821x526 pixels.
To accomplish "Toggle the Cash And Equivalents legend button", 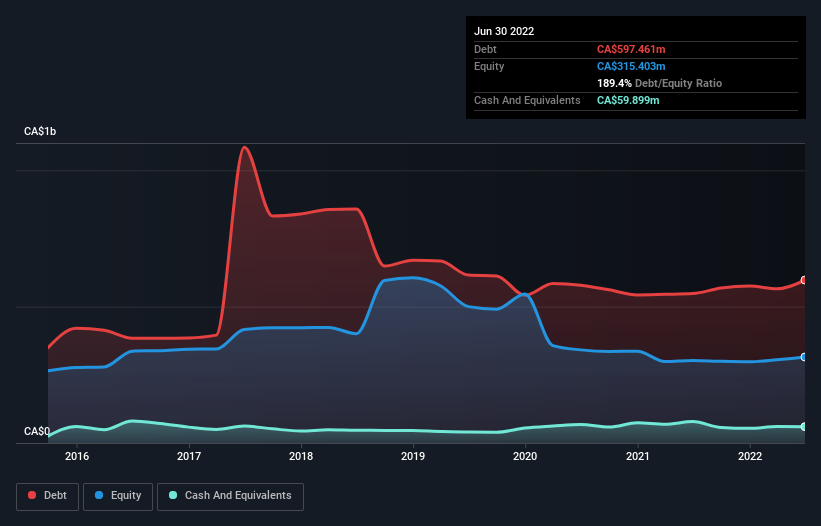I will click(x=230, y=496).
